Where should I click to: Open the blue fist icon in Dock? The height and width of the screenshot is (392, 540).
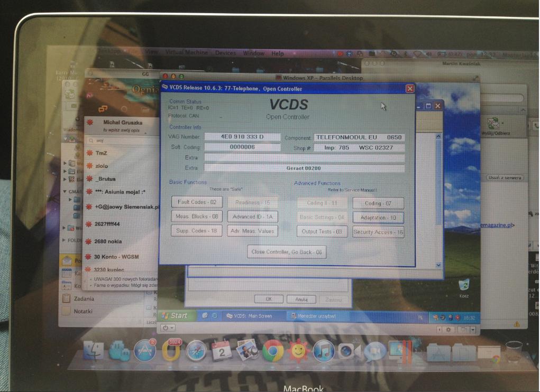pyautogui.click(x=119, y=350)
